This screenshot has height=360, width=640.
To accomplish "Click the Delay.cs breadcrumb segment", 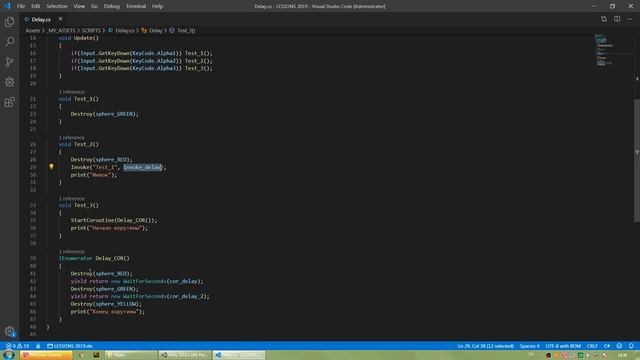I will pos(121,30).
